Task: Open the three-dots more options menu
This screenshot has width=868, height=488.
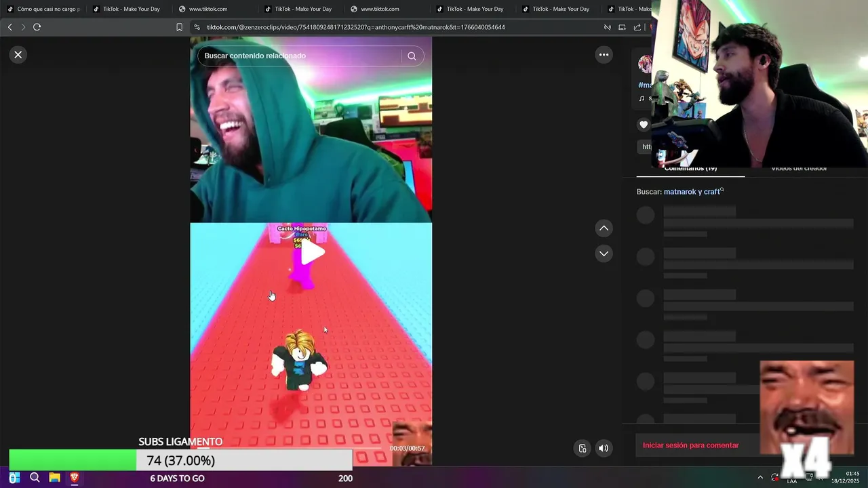Action: [604, 55]
